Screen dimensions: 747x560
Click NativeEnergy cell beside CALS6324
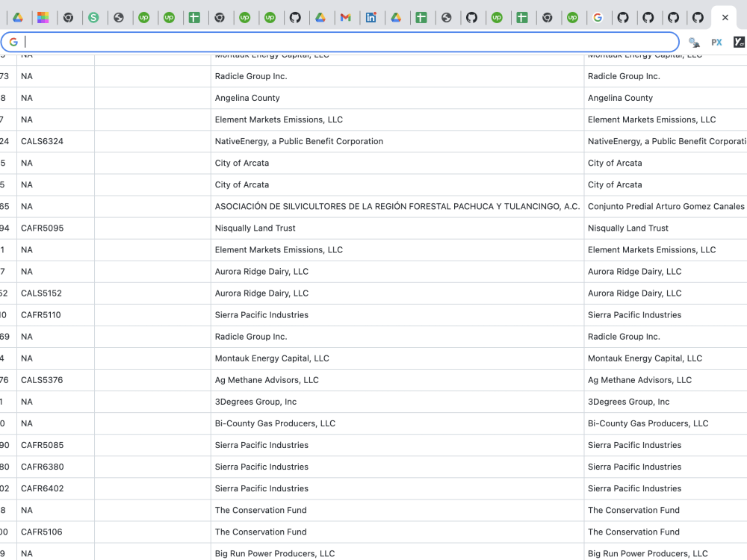pos(397,141)
